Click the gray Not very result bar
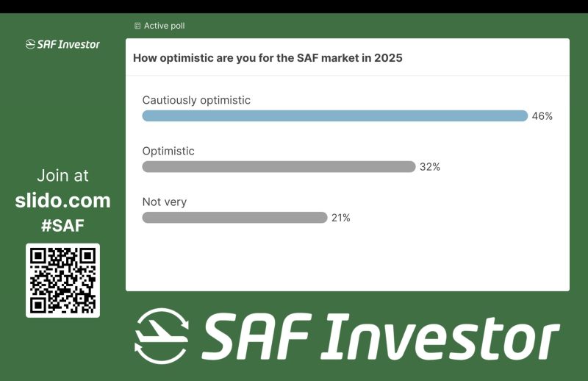 [x=234, y=218]
